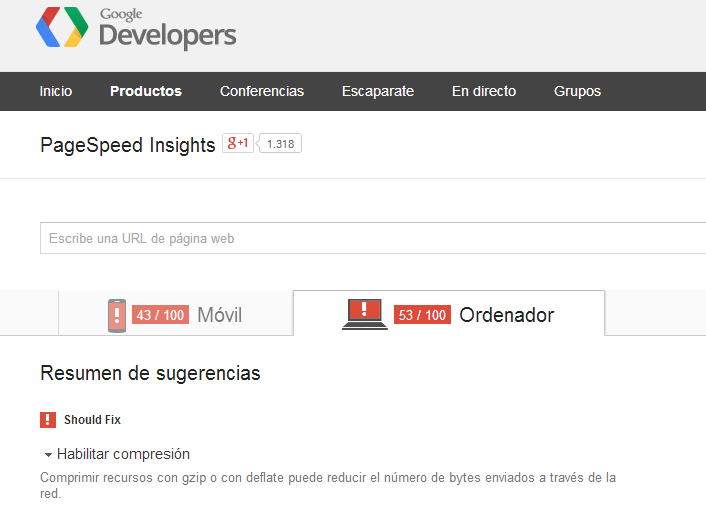Click the Habilitar compresión title
The height and width of the screenshot is (510, 706).
click(123, 454)
